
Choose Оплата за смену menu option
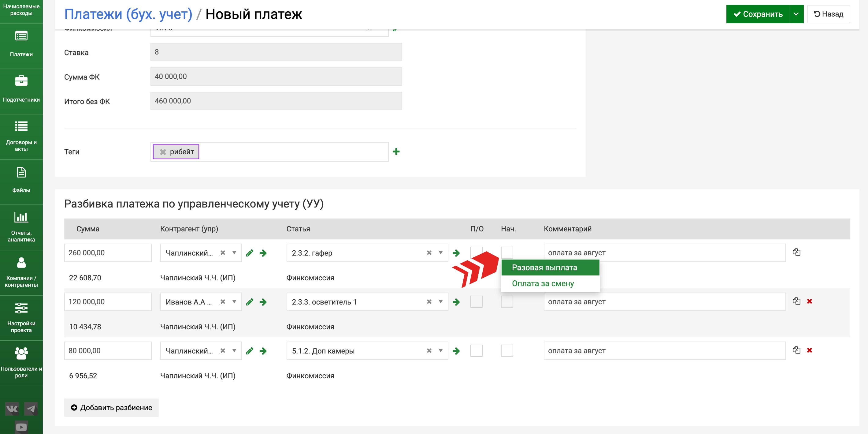pos(543,284)
